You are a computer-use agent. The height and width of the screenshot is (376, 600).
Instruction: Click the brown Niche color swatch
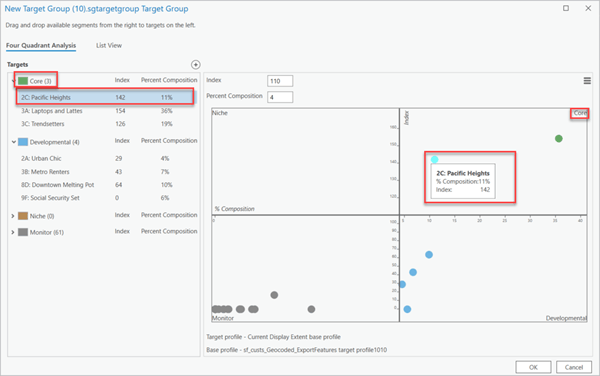point(23,216)
